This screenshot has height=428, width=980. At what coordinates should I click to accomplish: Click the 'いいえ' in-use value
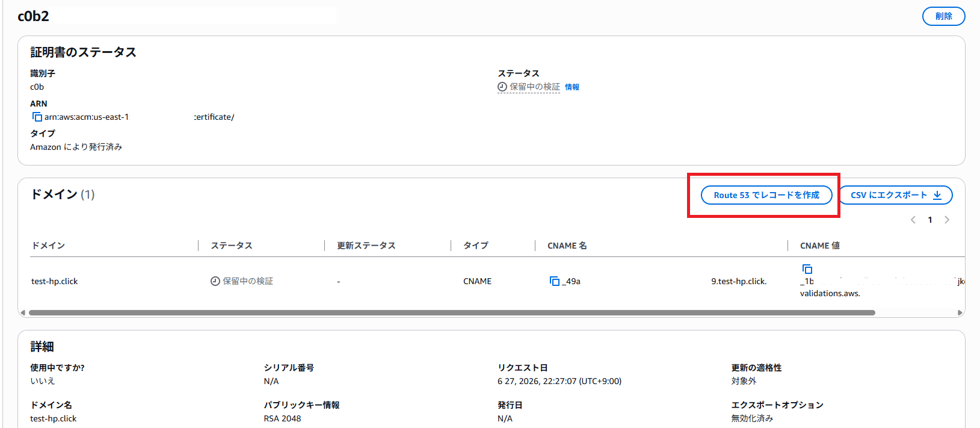coord(43,381)
